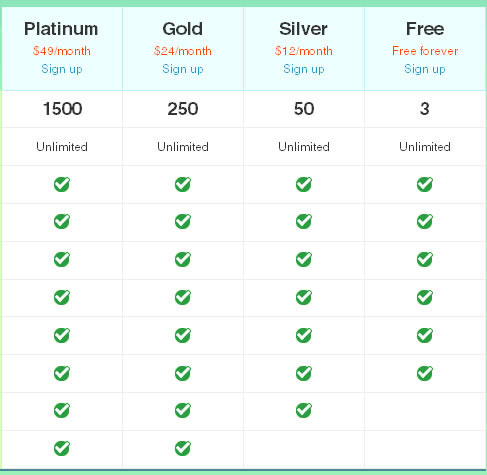Click the first checkmark icon in Free column
Image resolution: width=487 pixels, height=475 pixels.
(425, 184)
